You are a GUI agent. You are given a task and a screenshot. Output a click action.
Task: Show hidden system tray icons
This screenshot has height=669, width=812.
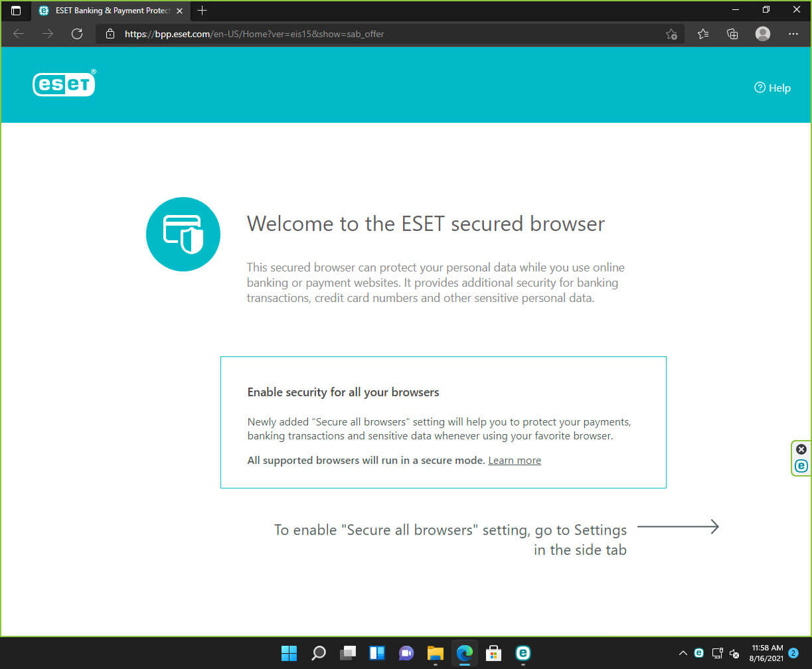click(x=683, y=653)
